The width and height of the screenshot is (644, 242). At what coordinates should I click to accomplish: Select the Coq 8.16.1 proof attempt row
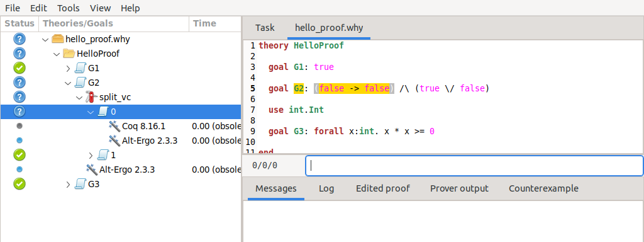pos(121,126)
